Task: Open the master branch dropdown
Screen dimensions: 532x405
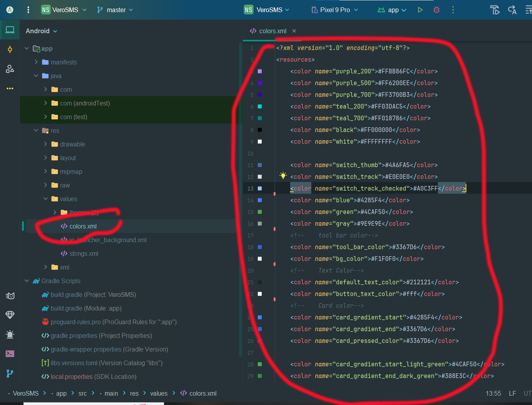Action: coord(115,10)
